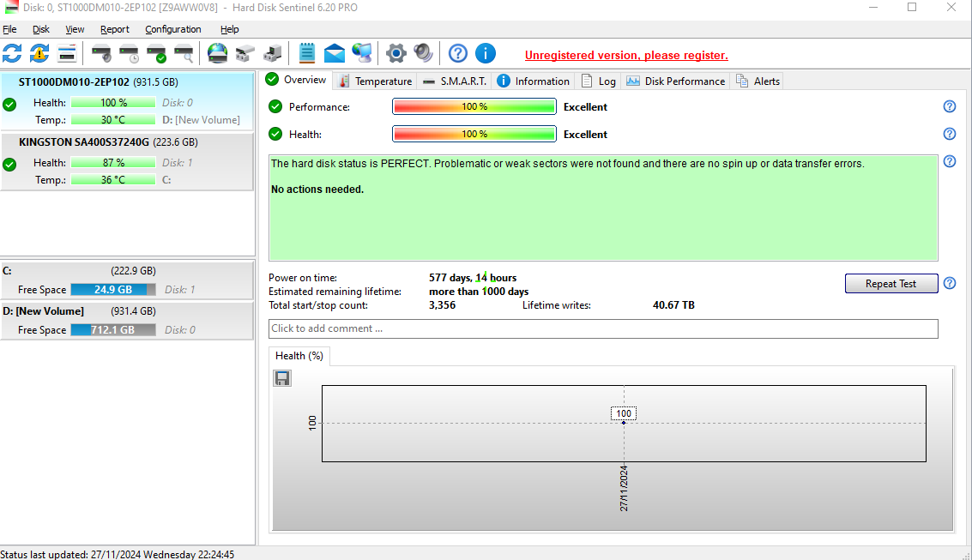Switch to the Disk Performance tab
Viewport: 972px width, 560px height.
click(676, 81)
